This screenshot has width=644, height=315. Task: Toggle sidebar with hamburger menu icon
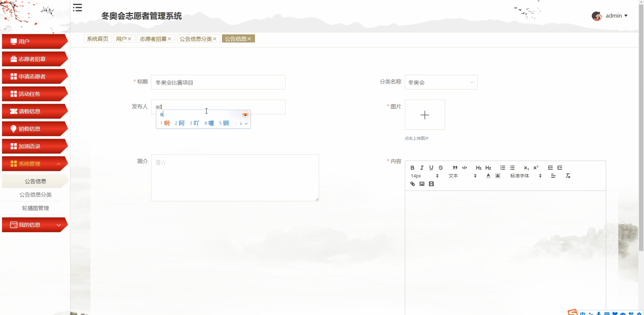click(x=77, y=8)
